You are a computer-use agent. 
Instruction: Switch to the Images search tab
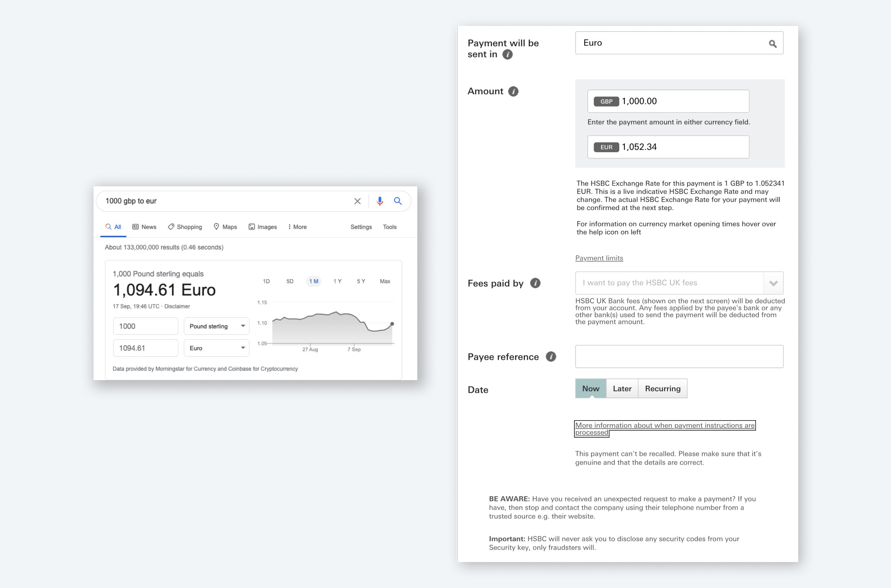tap(262, 227)
